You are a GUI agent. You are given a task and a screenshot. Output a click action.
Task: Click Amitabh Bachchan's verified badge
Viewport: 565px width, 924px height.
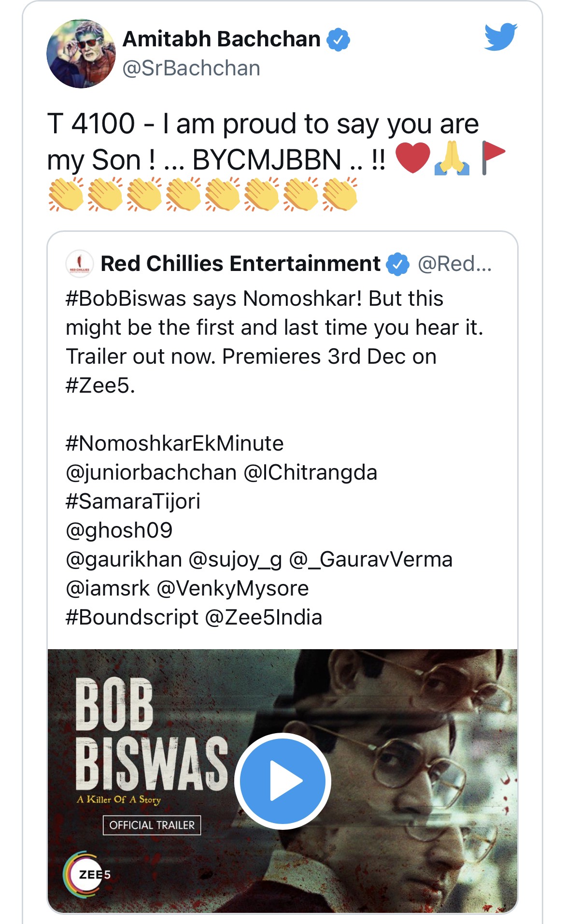[x=339, y=40]
